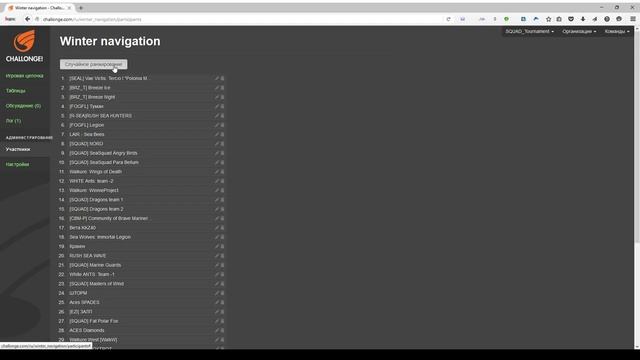This screenshot has height=360, width=640.
Task: Open the Обсуждение (0) sidebar link
Action: click(23, 106)
